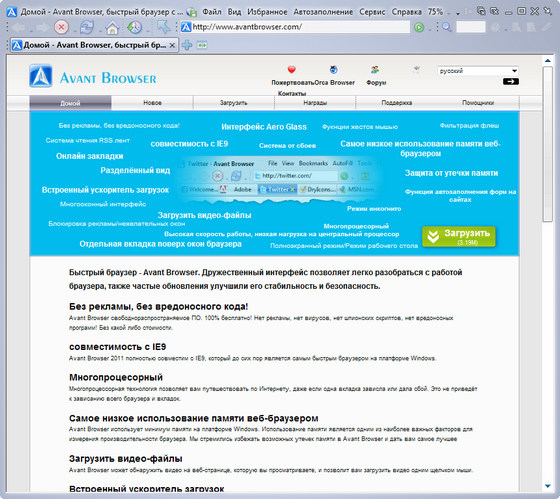560x499 pixels.
Task: Open the Orca Browser icon on site header
Action: click(334, 70)
